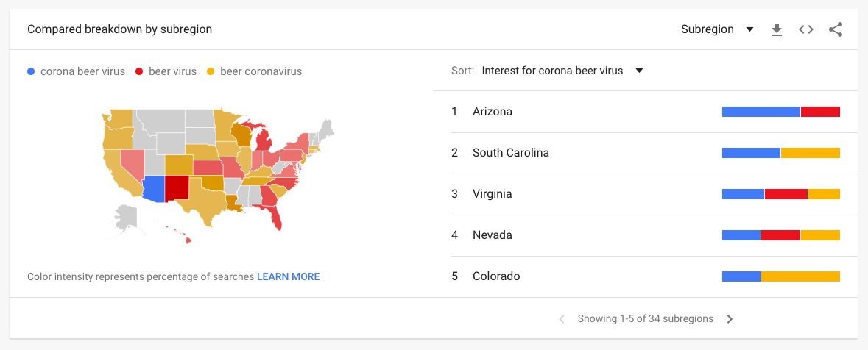868x350 pixels.
Task: Click the yellow beer coronavirus legend dot
Action: 211,71
